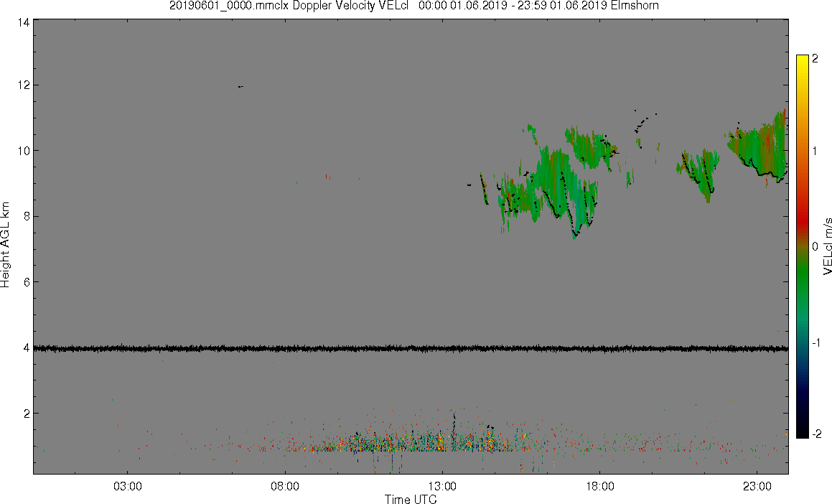The width and height of the screenshot is (832, 504).
Task: Click the height tick label 12
Action: pos(23,85)
